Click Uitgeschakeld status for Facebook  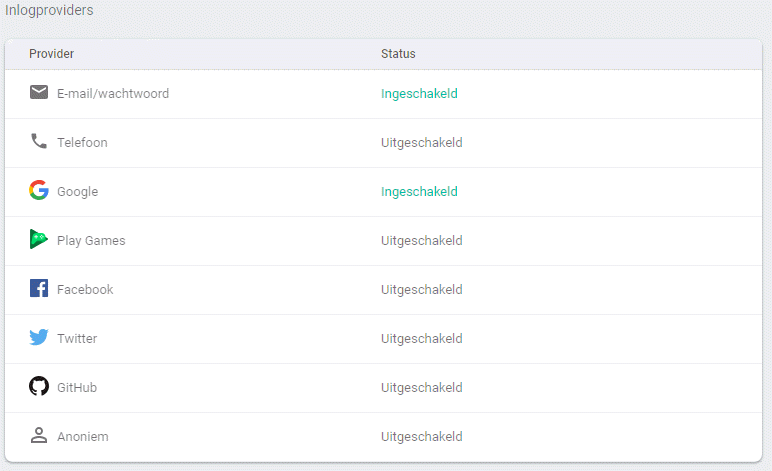click(x=421, y=290)
